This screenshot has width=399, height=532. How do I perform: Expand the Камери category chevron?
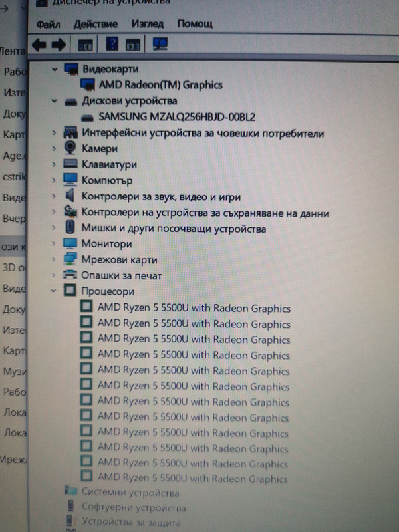point(54,148)
